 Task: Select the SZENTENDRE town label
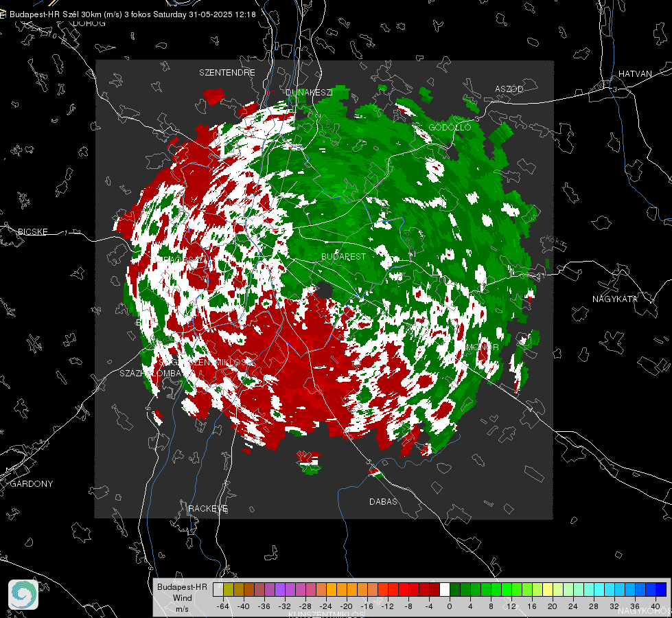[227, 73]
